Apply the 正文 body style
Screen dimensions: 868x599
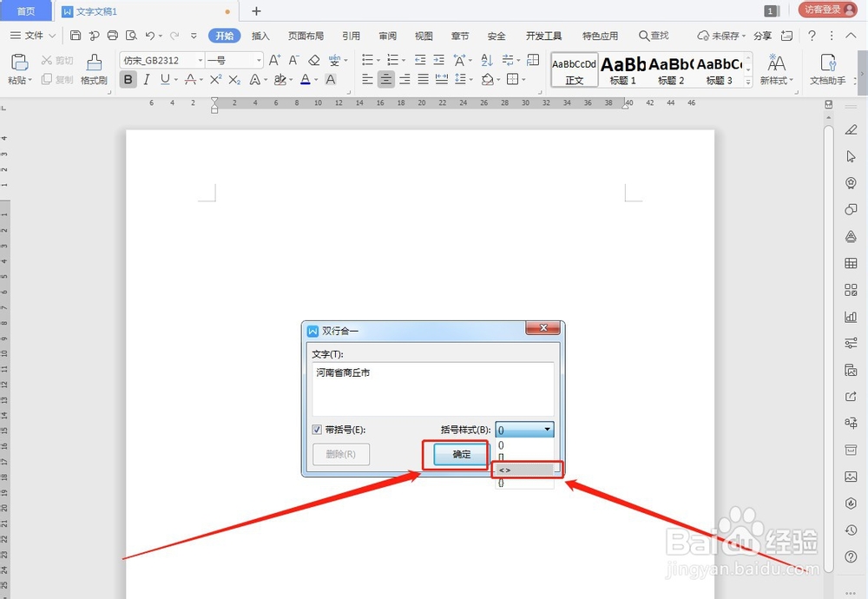pos(574,69)
